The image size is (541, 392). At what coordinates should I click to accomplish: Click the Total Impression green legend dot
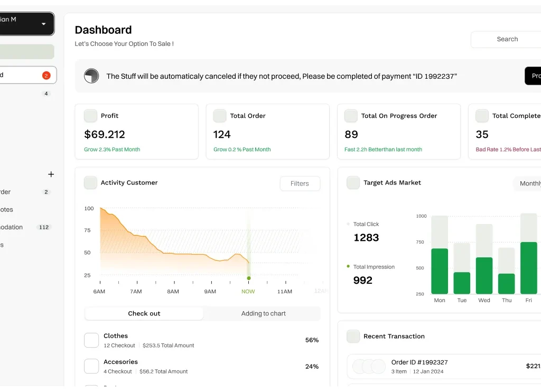(348, 266)
